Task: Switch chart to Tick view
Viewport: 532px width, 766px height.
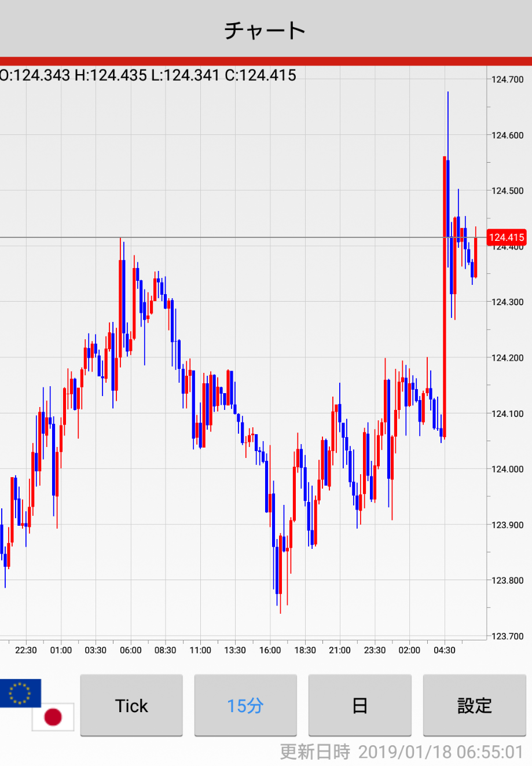Action: click(x=131, y=705)
